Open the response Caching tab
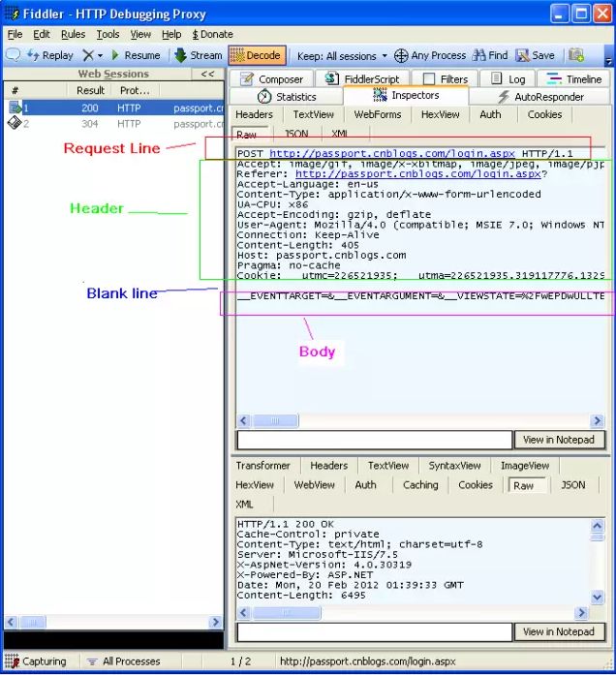Viewport: 616px width, 675px height. [420, 485]
